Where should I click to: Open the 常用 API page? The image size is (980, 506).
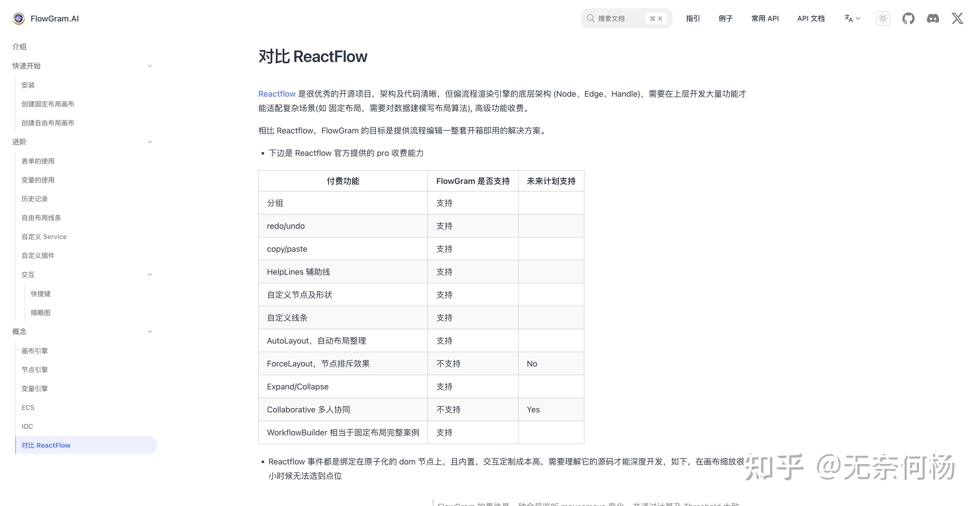pos(765,18)
